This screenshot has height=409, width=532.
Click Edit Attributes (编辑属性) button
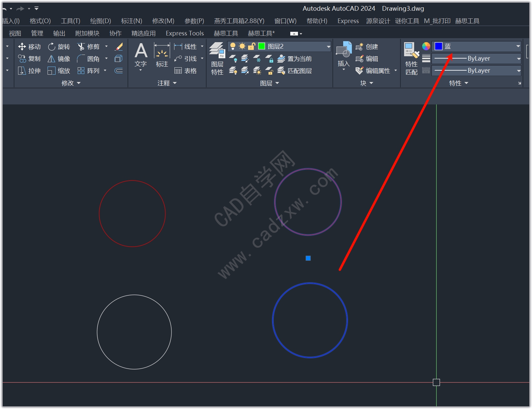pos(373,71)
